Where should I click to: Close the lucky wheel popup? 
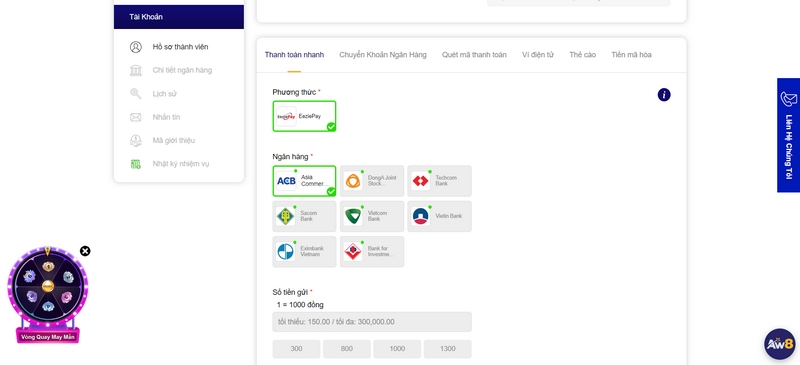[x=85, y=251]
